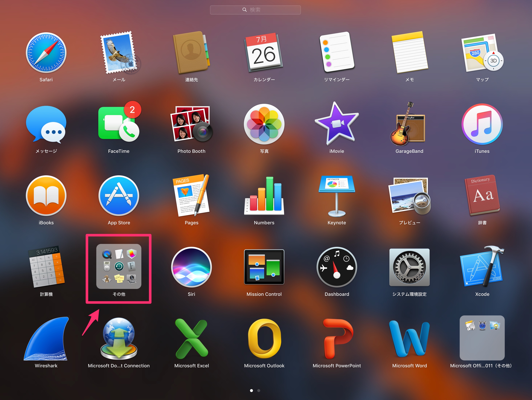Launch the App Store

click(119, 196)
